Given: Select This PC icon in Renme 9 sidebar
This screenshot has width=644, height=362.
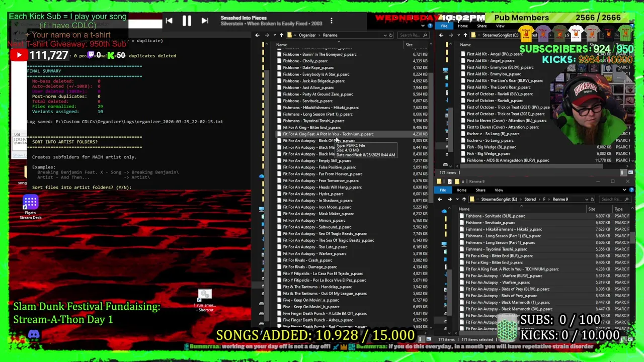Looking at the screenshot, I should point(444,244).
